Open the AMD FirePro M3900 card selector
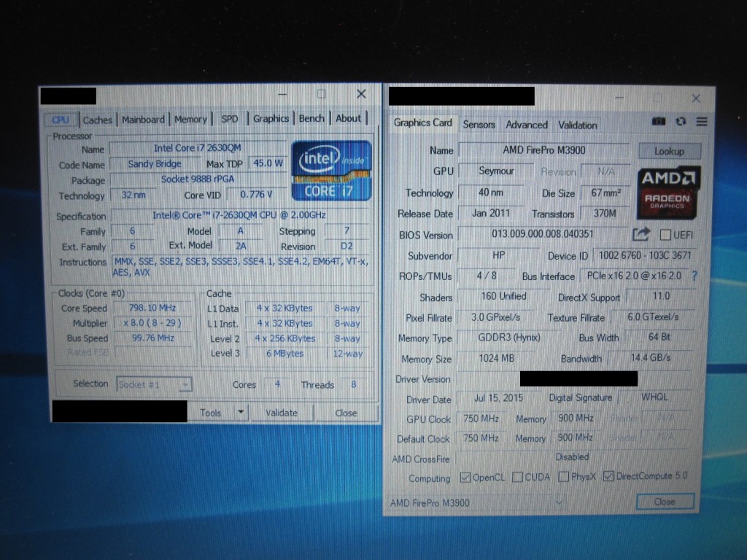This screenshot has height=560, width=747. click(x=478, y=502)
